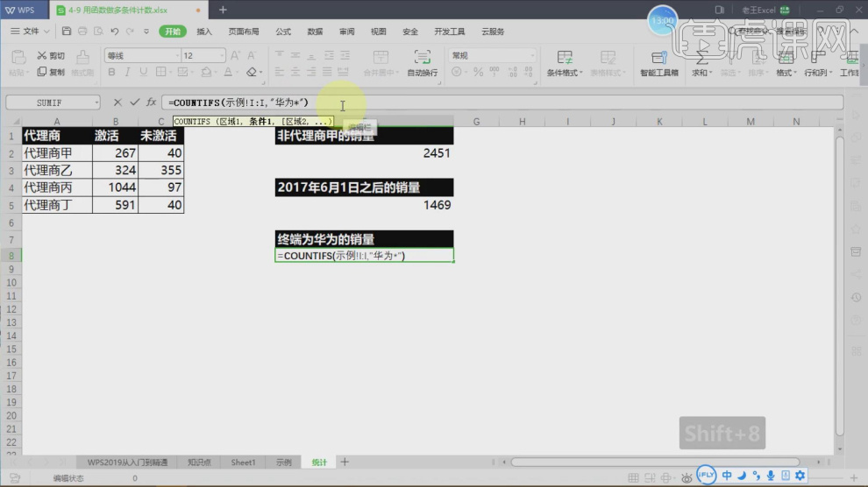
Task: Redo the last undone action
Action: (x=130, y=32)
